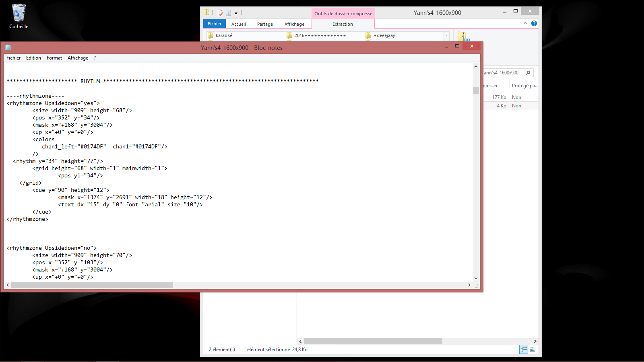The height and width of the screenshot is (362, 644).
Task: Click the destination gallery scroll up arrow
Action: tap(446, 36)
